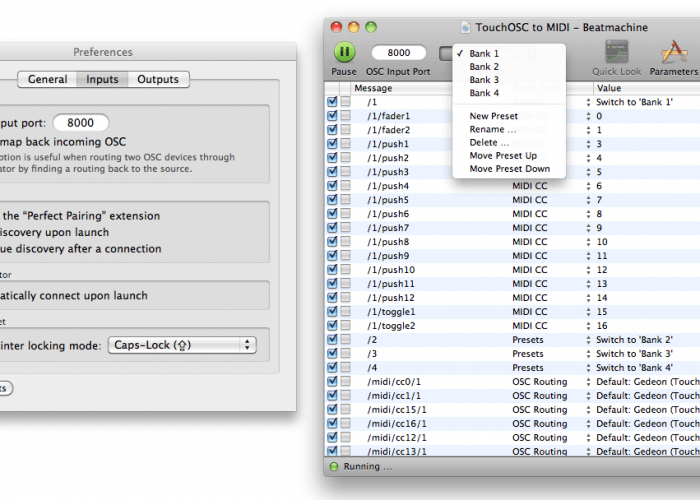
Task: Click the Value column header
Action: pyautogui.click(x=646, y=88)
